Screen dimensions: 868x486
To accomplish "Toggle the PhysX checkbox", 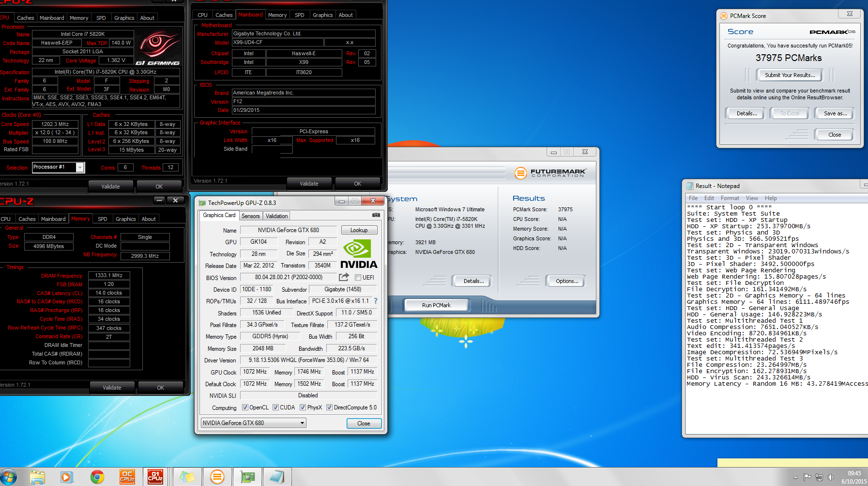I will tap(303, 408).
